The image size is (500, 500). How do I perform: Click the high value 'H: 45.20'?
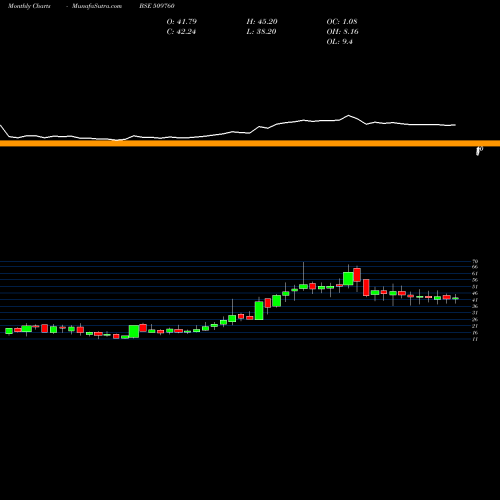point(262,22)
